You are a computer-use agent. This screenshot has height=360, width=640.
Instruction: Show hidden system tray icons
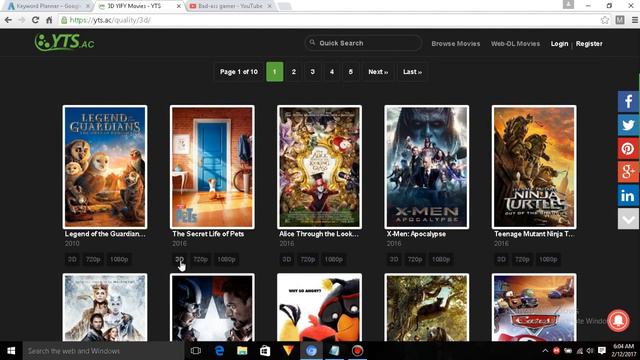(545, 351)
